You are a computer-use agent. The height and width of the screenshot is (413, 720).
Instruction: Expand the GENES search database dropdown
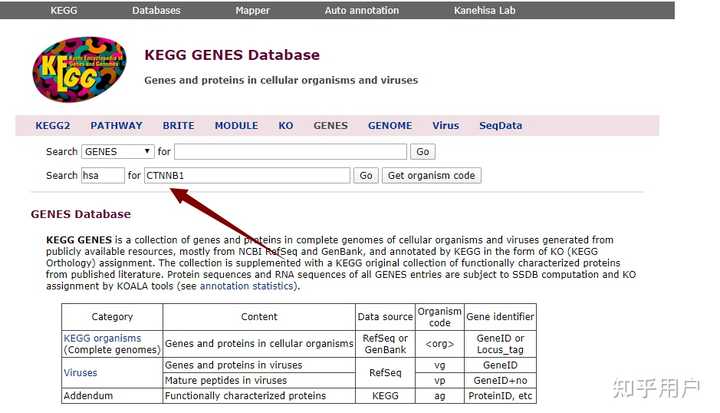click(x=118, y=152)
